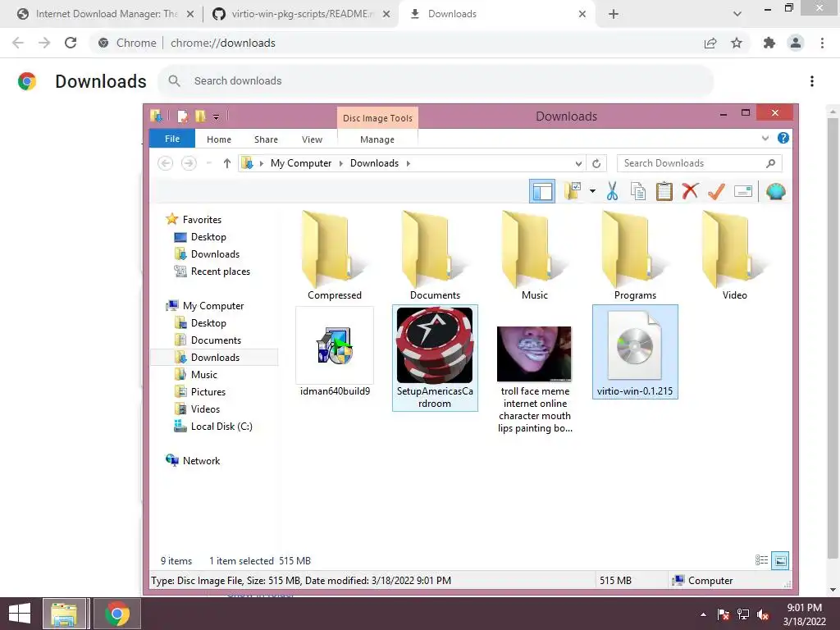Select the Music folder in file list
Screen dimensions: 840x630
click(x=535, y=256)
